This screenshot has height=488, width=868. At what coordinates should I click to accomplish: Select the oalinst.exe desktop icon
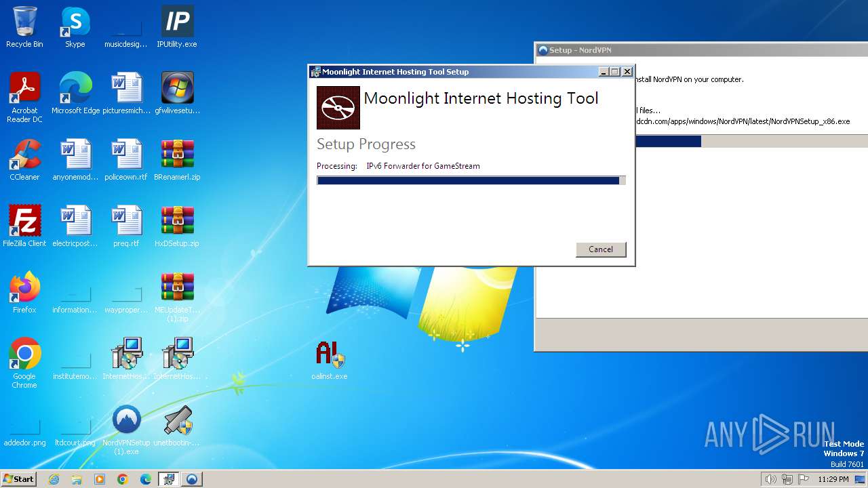click(x=330, y=359)
